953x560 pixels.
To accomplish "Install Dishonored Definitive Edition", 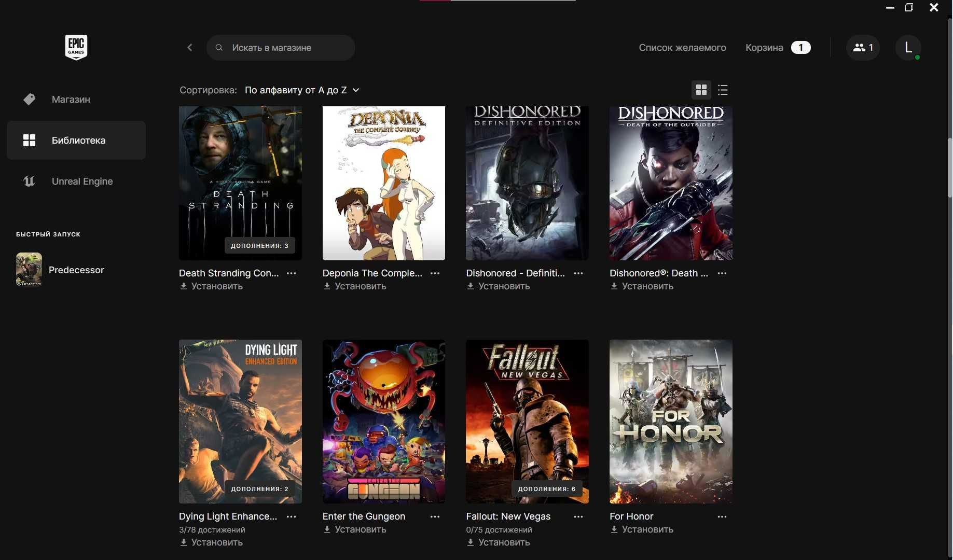I will pyautogui.click(x=498, y=286).
